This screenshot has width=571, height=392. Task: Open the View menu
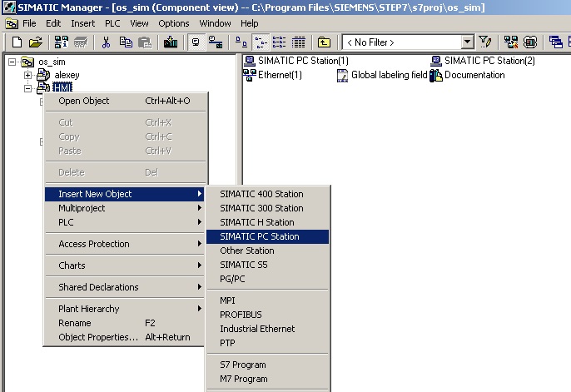pos(139,23)
